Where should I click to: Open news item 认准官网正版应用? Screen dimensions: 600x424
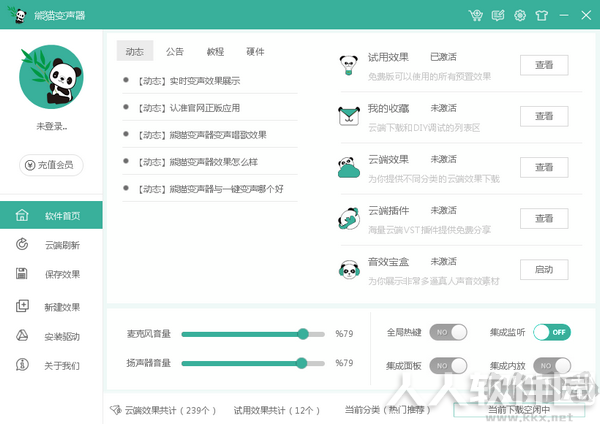(189, 108)
